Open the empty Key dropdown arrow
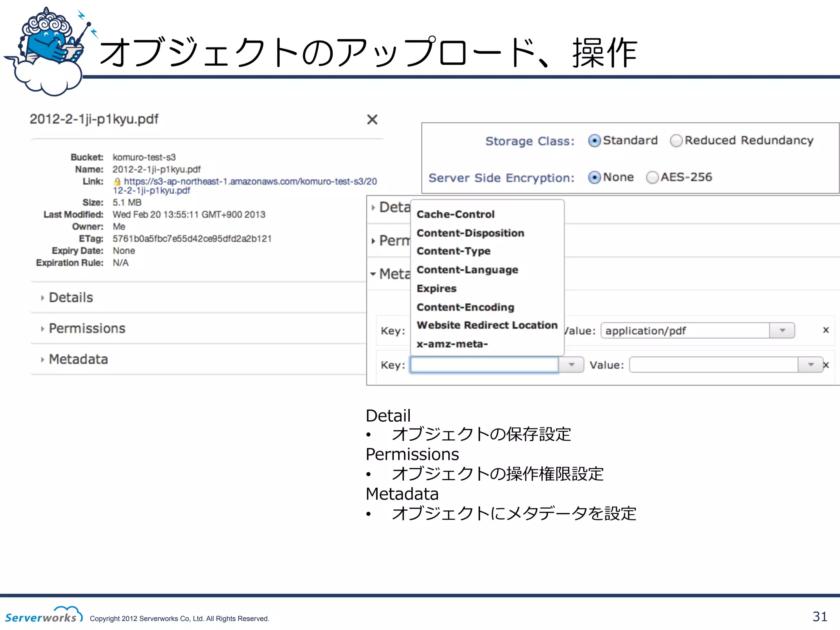 pyautogui.click(x=571, y=365)
